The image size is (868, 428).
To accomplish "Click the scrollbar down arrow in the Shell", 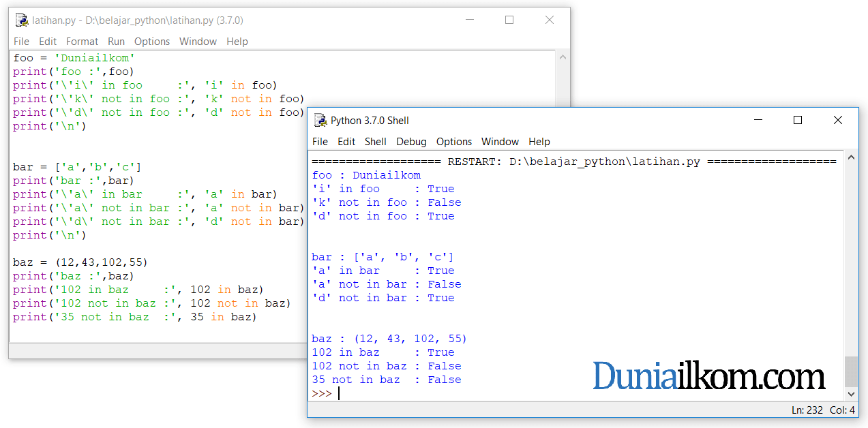I will (x=850, y=393).
